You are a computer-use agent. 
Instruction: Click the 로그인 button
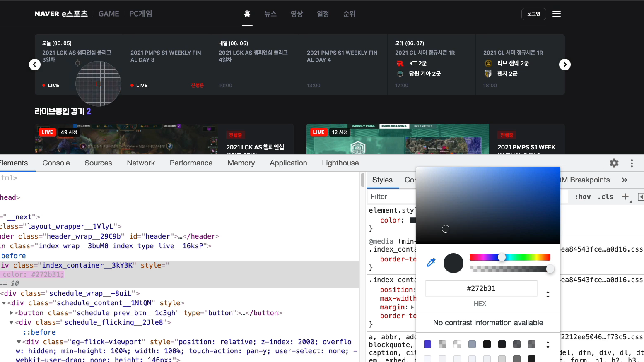(x=534, y=14)
